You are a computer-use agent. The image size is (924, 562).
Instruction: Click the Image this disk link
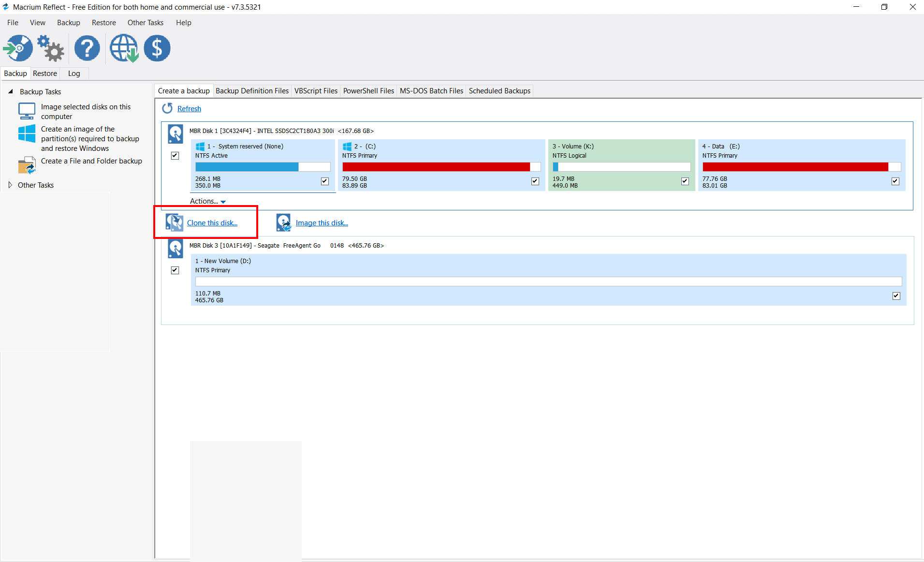(x=322, y=223)
